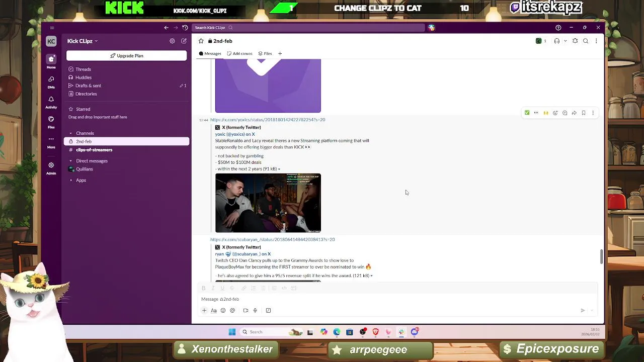Open channel more actions kebab menu
This screenshot has width=644, height=362.
pyautogui.click(x=596, y=41)
